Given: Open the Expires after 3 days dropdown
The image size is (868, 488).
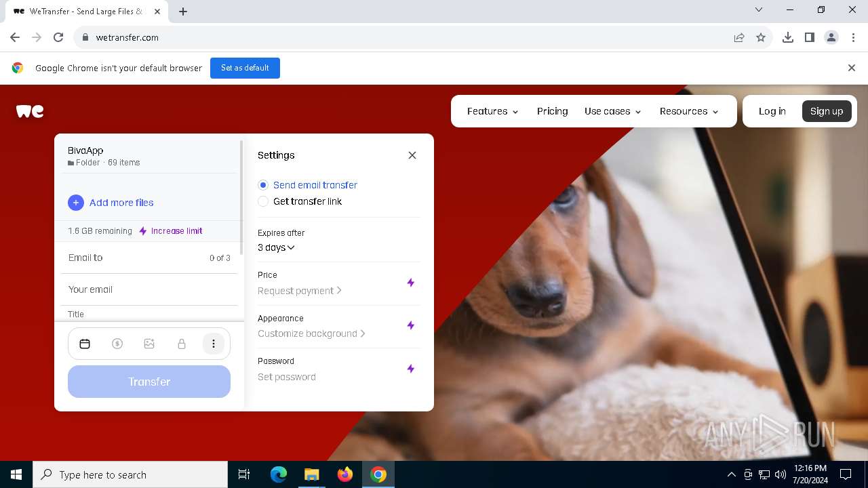Looking at the screenshot, I should click(276, 247).
